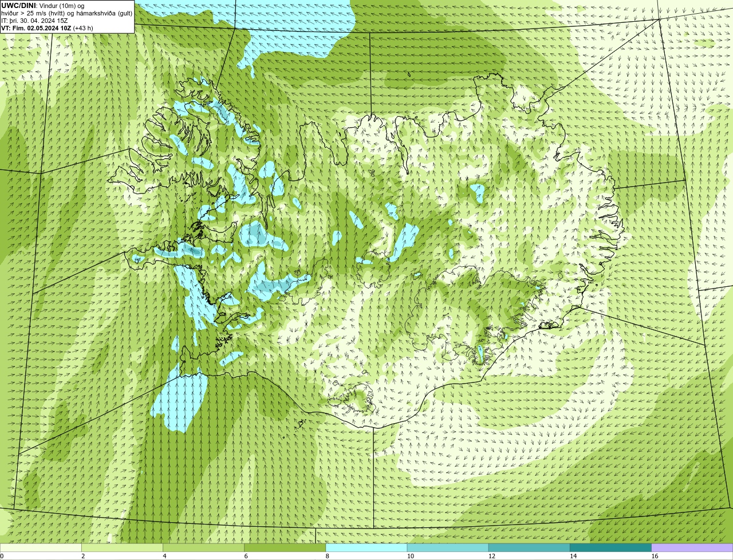The image size is (733, 560).
Task: Click the dark green 6–8 m/s legend swatch
Action: tap(285, 547)
